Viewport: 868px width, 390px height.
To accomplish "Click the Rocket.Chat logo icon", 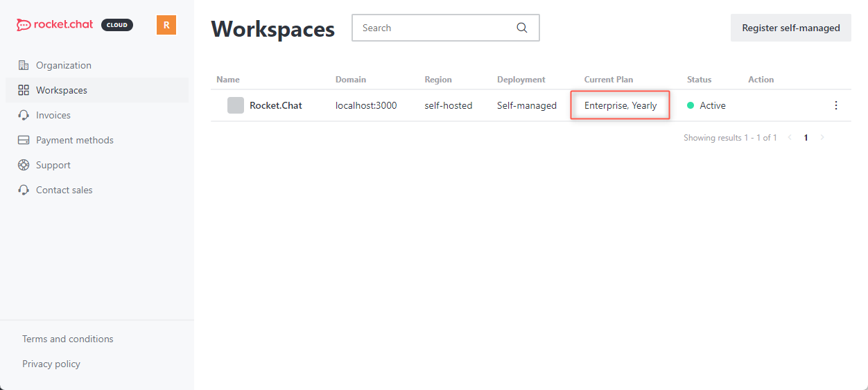I will point(24,25).
